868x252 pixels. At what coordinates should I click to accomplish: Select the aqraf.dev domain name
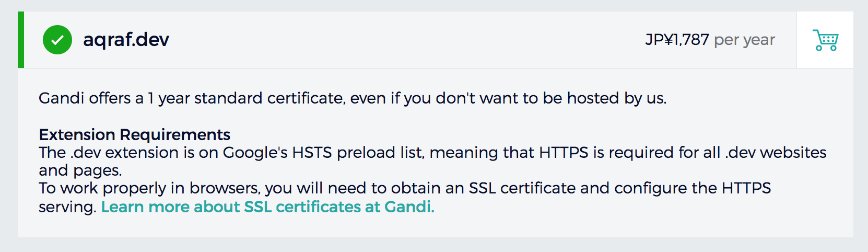[x=126, y=40]
